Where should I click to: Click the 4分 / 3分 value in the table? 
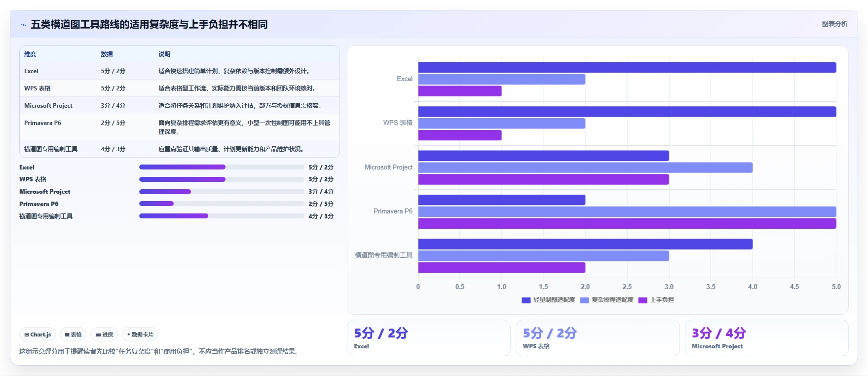click(113, 149)
